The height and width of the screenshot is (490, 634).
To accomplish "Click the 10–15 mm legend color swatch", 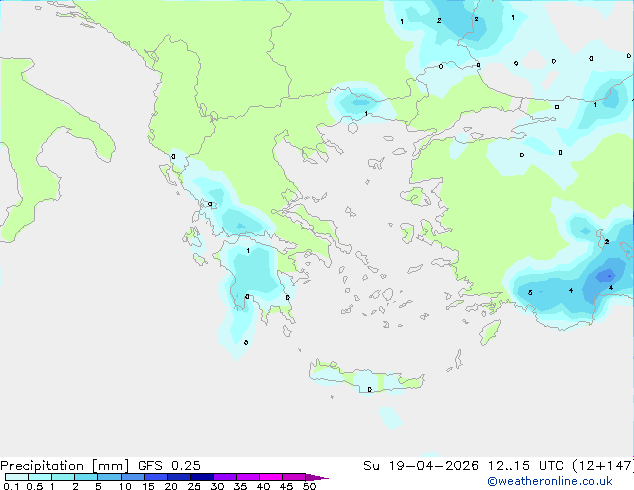I will 132,477.
